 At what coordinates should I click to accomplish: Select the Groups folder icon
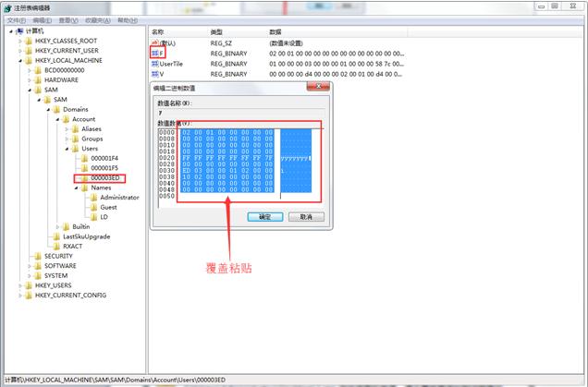point(76,139)
